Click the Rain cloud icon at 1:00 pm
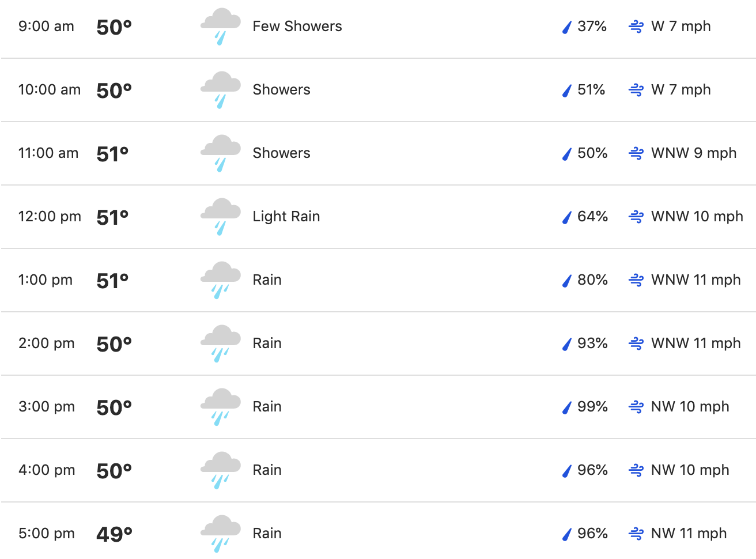756x559 pixels. point(221,281)
